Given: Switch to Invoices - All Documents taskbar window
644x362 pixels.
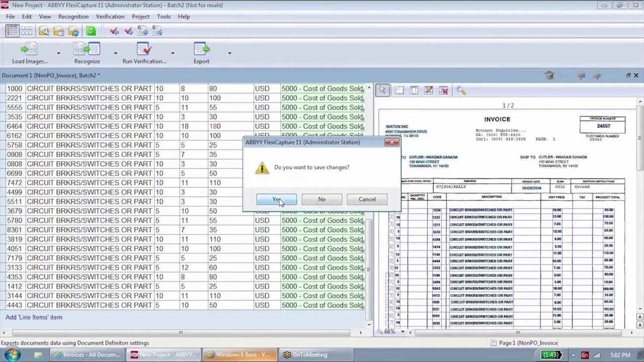Looking at the screenshot, I should tap(89, 355).
